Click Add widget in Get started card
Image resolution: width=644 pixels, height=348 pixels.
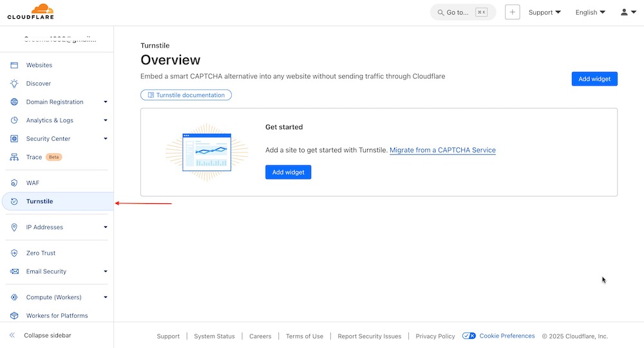(288, 172)
